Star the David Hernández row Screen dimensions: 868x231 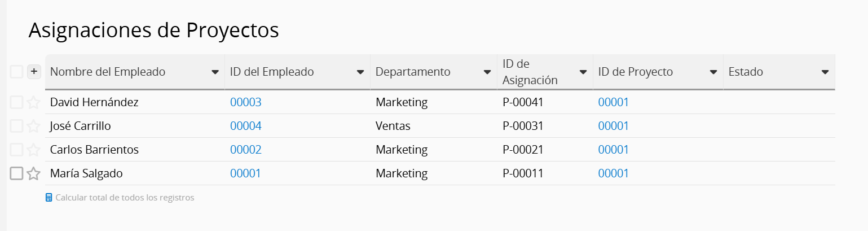click(34, 102)
